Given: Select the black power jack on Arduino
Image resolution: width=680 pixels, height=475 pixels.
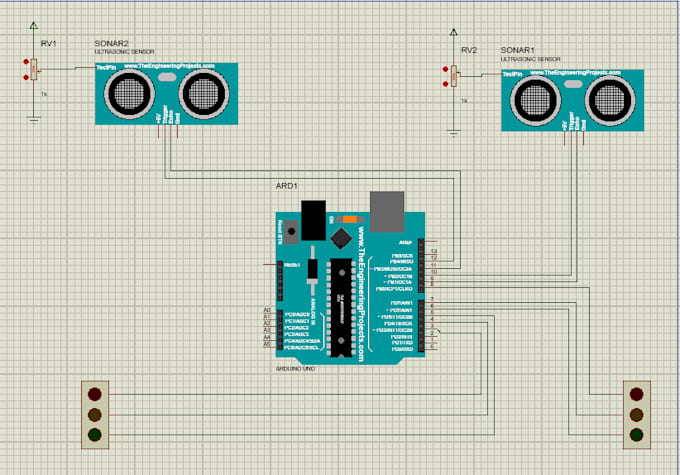Looking at the screenshot, I should tap(313, 220).
